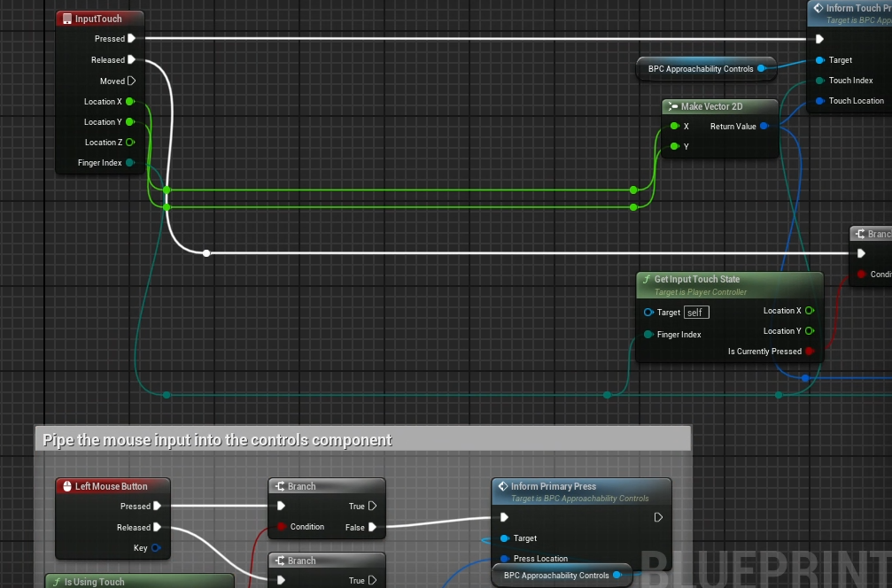892x588 pixels.
Task: Select the Make Vector 2D node title
Action: [711, 107]
